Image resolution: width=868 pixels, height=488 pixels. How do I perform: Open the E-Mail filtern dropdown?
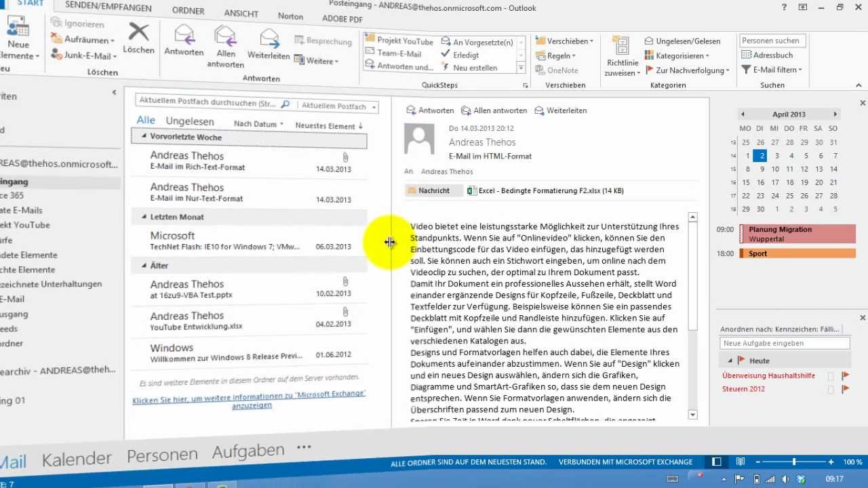772,69
